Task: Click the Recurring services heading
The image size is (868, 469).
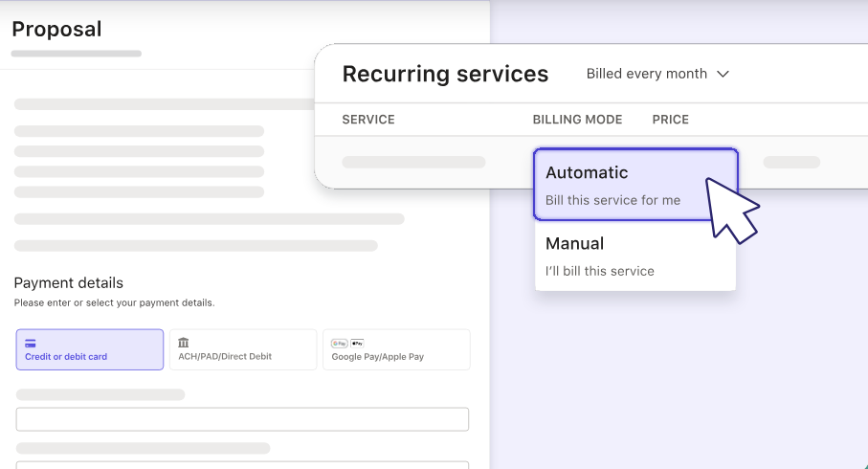Action: [445, 74]
